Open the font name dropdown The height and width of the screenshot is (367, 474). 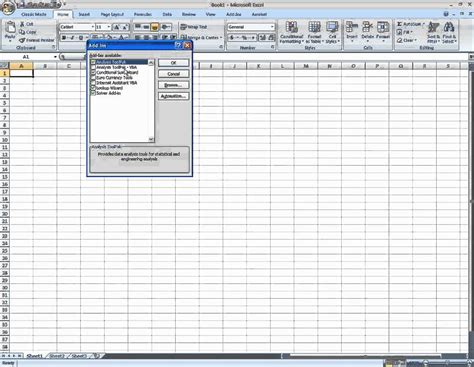click(x=92, y=27)
